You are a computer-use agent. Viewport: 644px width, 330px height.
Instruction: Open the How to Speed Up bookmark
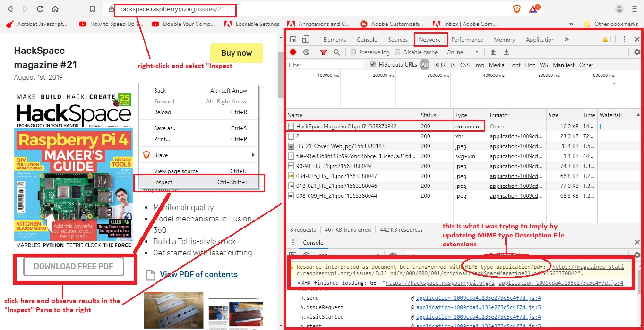point(112,24)
